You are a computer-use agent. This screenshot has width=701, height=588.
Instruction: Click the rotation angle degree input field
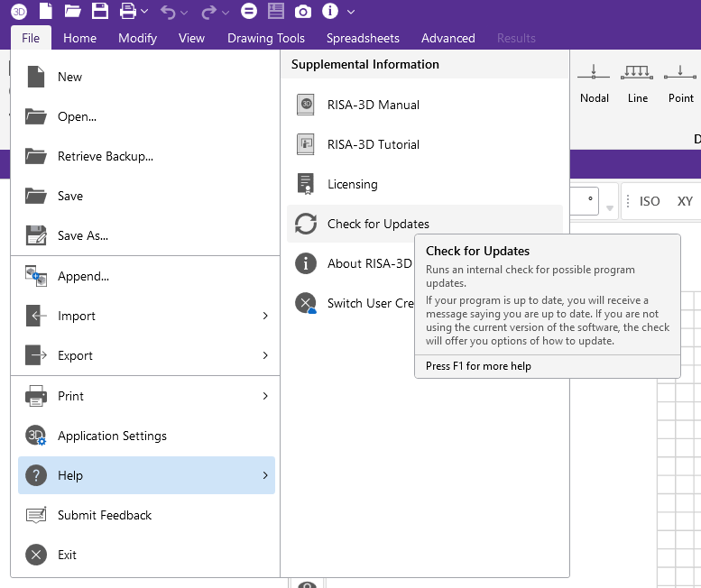[584, 201]
